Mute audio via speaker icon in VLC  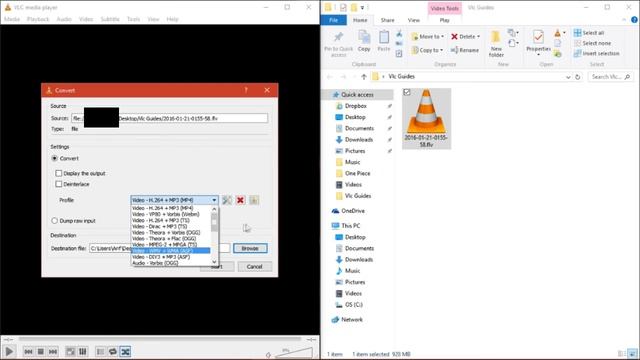(268, 354)
